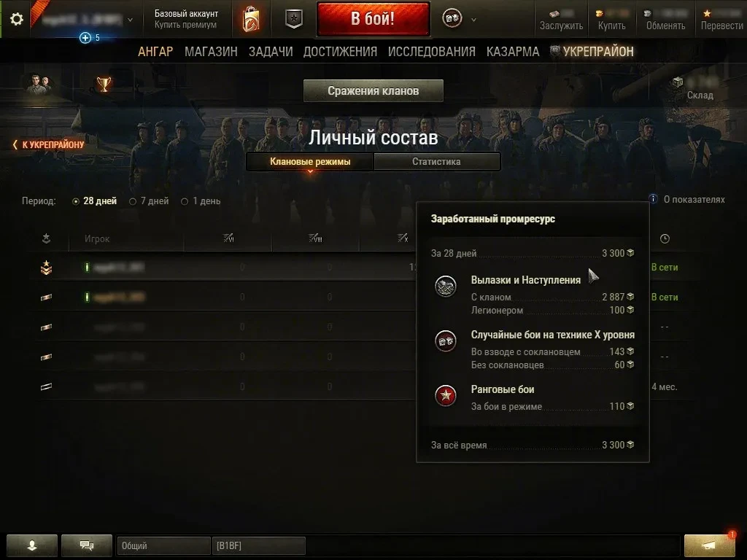Open the crew portraits icon
This screenshot has width=747, height=560.
point(38,85)
